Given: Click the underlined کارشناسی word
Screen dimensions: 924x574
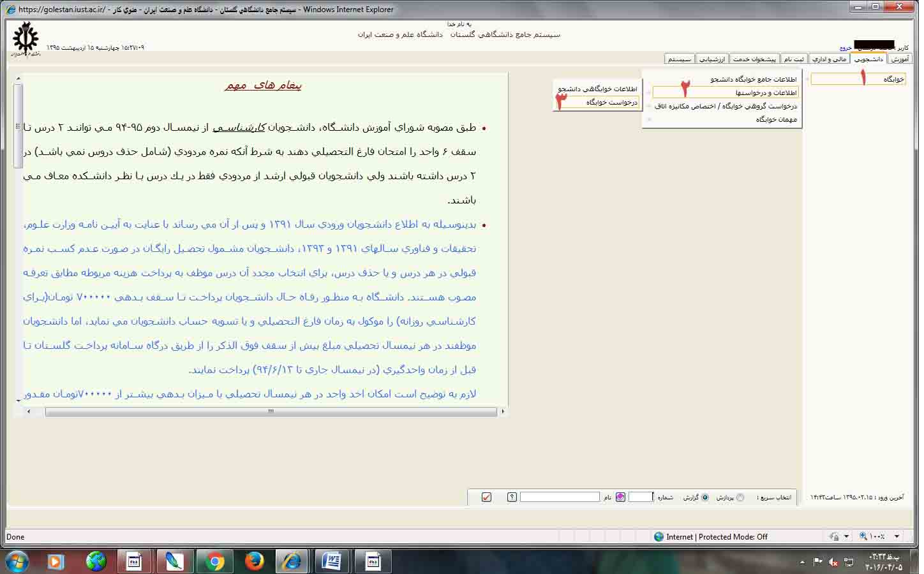Looking at the screenshot, I should point(239,128).
